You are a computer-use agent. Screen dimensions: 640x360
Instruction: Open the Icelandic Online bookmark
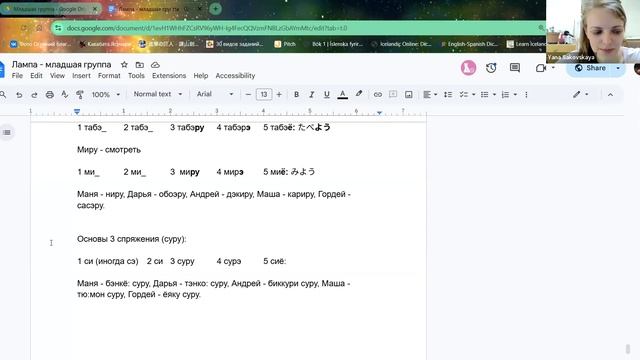pos(401,44)
